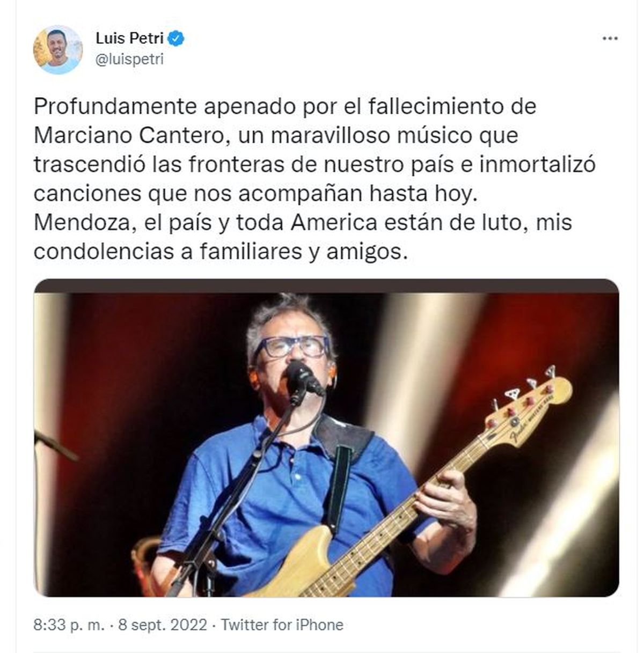Open the Twitter for iPhone source link
The height and width of the screenshot is (653, 644).
[x=282, y=625]
